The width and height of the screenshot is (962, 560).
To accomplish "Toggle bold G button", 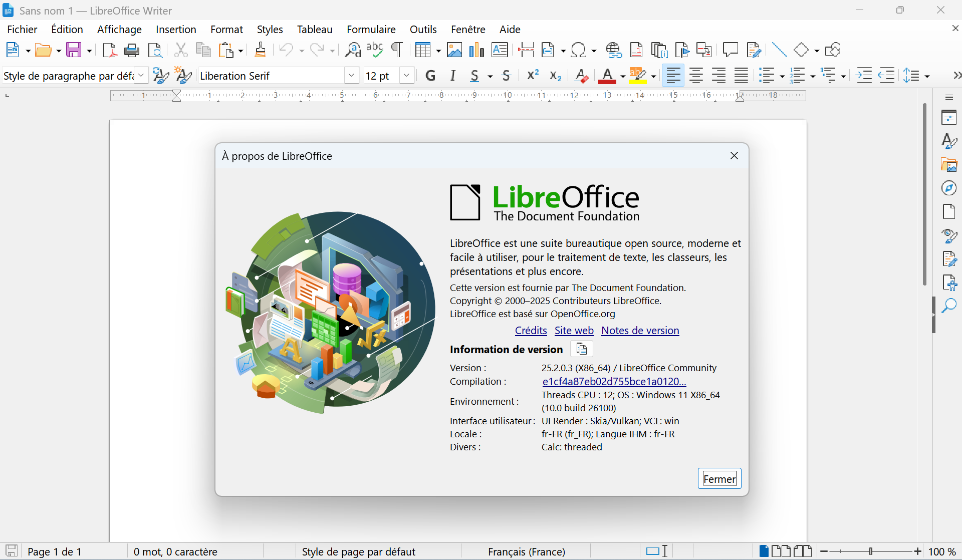I will [x=430, y=76].
